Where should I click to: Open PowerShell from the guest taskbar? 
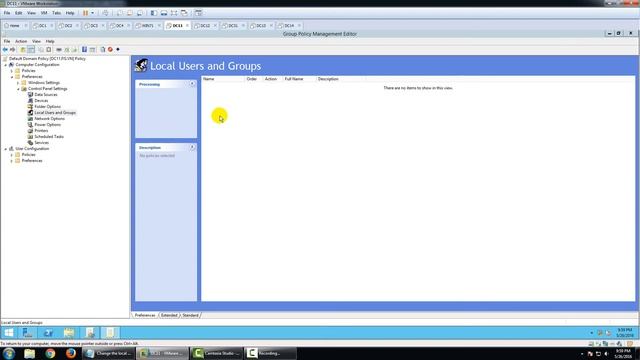click(x=48, y=333)
